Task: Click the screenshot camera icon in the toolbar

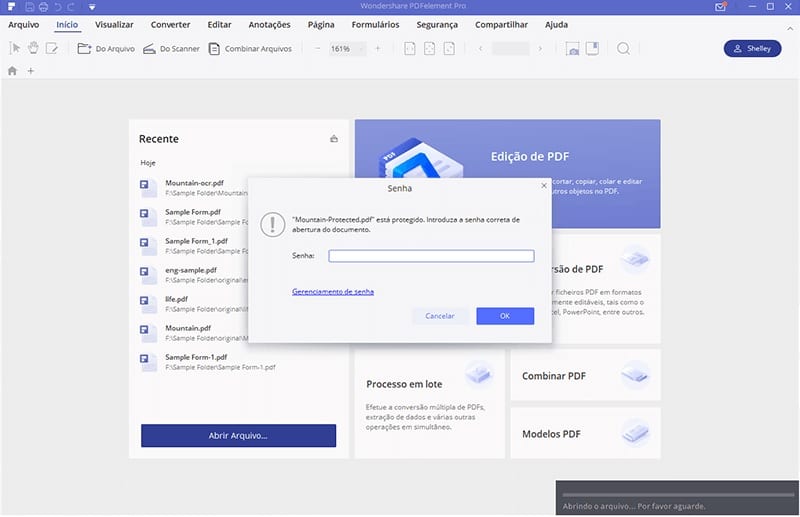Action: click(x=572, y=48)
